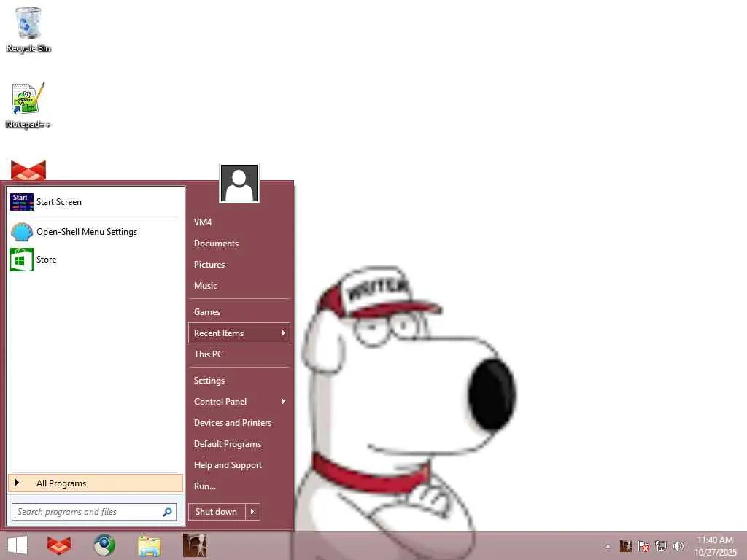Image resolution: width=747 pixels, height=560 pixels.
Task: Open Help and Support
Action: [x=239, y=465]
